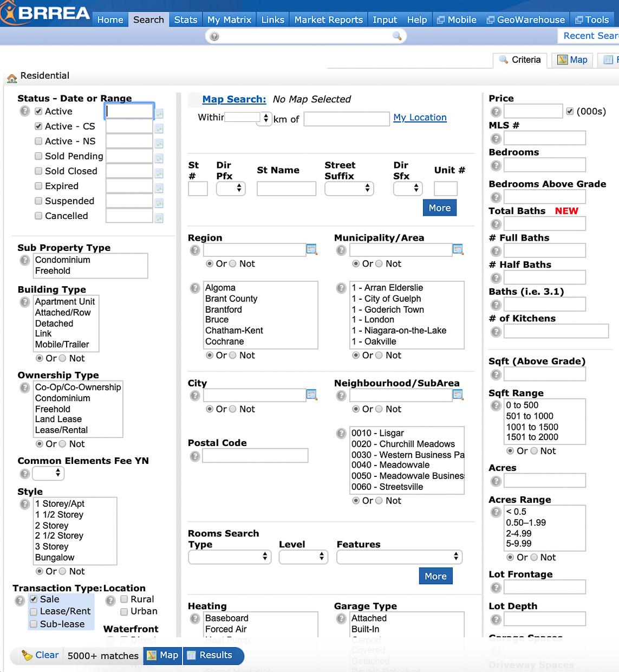Click help icon beside Heating list
Screen dimensions: 619x672
[195, 618]
